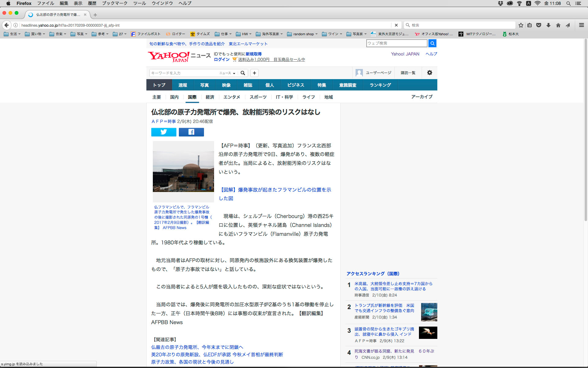The image size is (588, 368).
Task: Bookmark this page with the star icon
Action: point(521,25)
